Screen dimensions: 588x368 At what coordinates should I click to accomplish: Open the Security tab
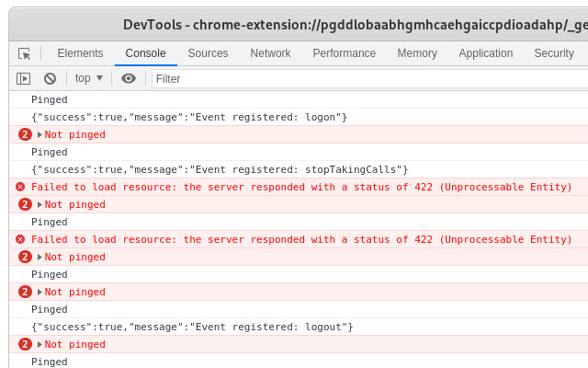[554, 53]
